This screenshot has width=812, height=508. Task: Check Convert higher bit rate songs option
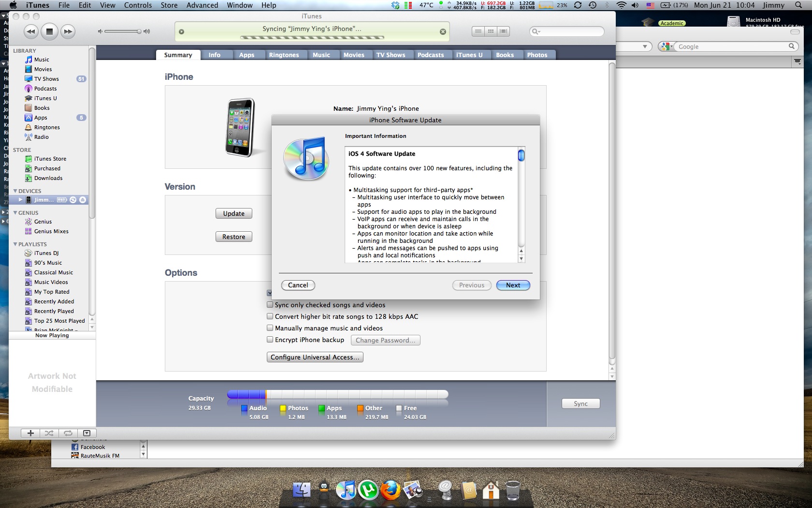click(x=270, y=316)
